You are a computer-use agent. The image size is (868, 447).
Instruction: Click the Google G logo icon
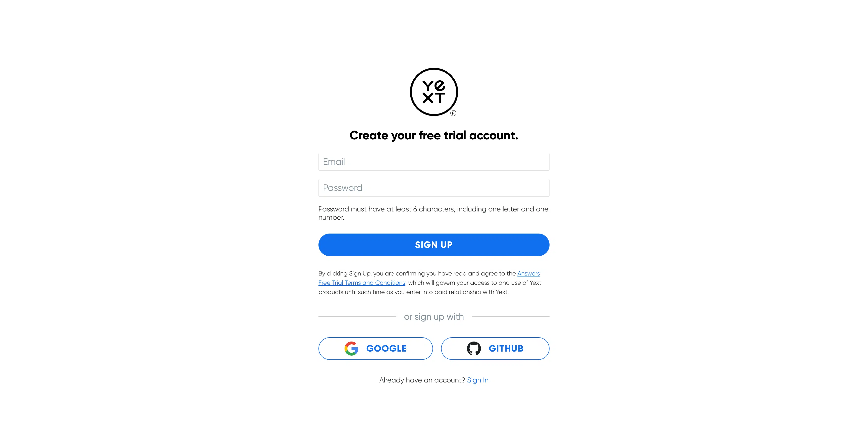[x=351, y=349]
